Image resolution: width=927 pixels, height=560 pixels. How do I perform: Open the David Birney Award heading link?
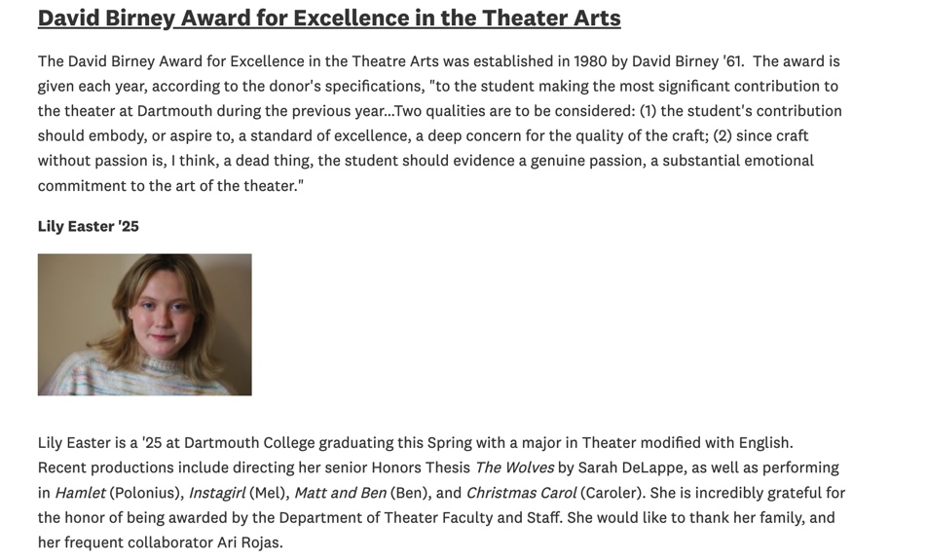[x=329, y=18]
